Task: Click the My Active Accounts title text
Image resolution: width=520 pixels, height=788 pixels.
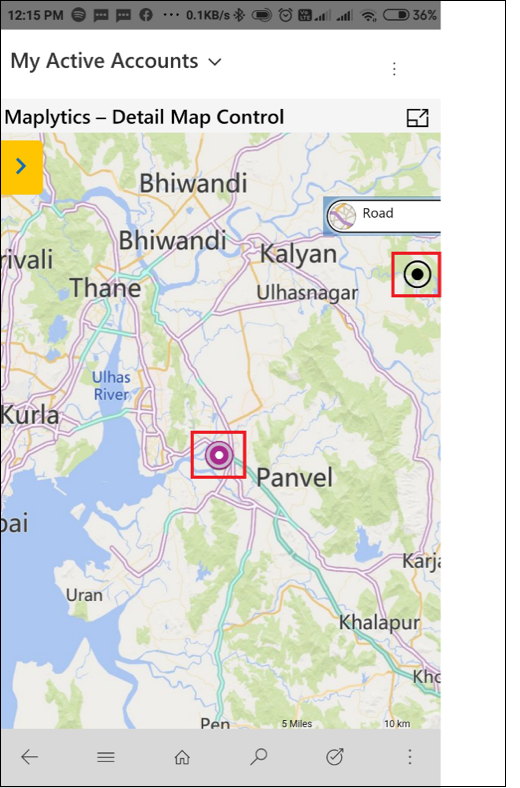Action: [105, 61]
